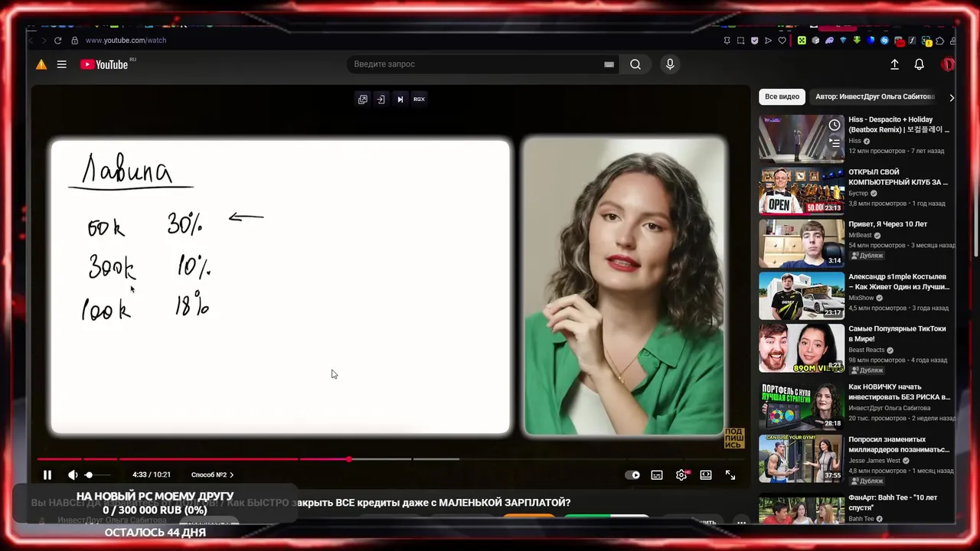Image resolution: width=980 pixels, height=551 pixels.
Task: Open YouTube notifications bell
Action: 920,64
